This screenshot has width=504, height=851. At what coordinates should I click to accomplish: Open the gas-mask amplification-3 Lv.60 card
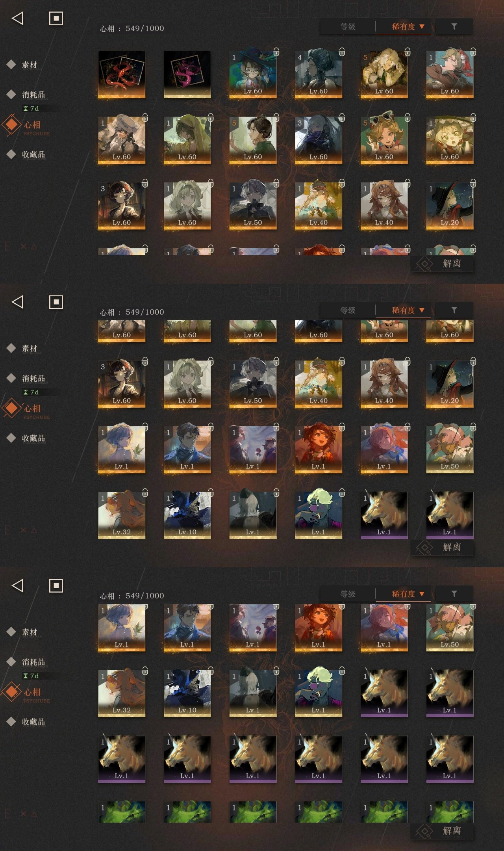pos(318,140)
